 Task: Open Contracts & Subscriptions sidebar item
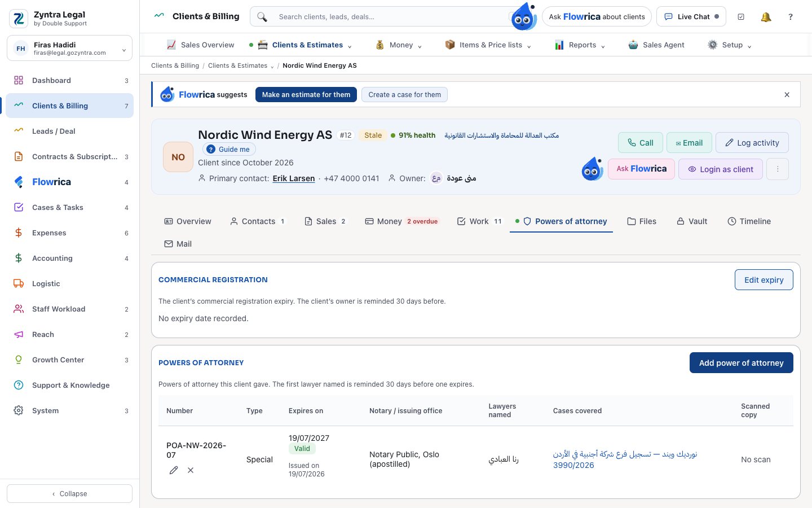pos(70,156)
